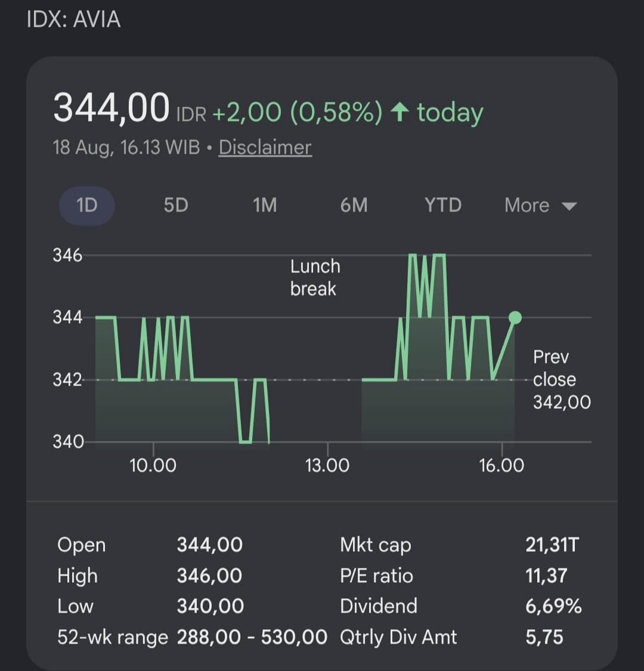Click the current price dot on chart
Viewport: 644px width, 671px height.
tap(515, 318)
